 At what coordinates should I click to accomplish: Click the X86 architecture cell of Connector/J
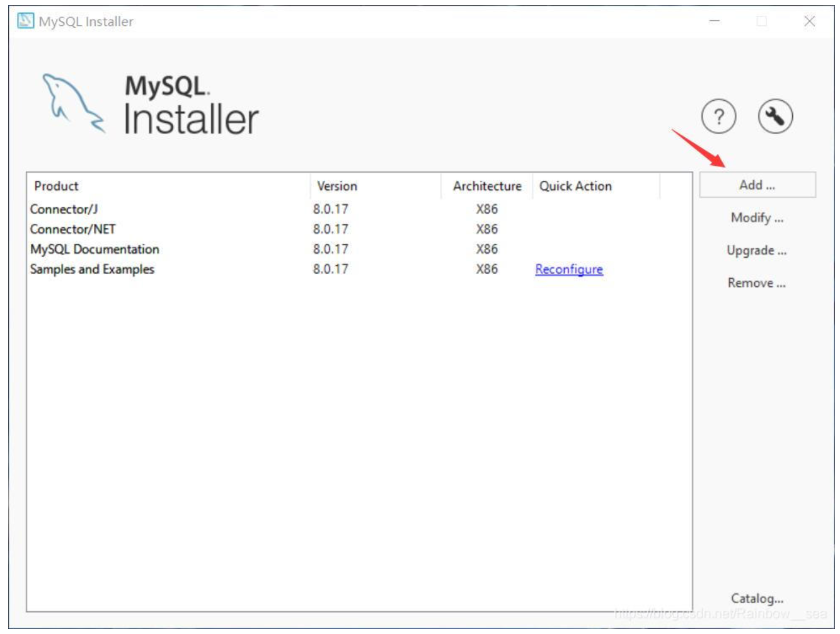coord(487,209)
